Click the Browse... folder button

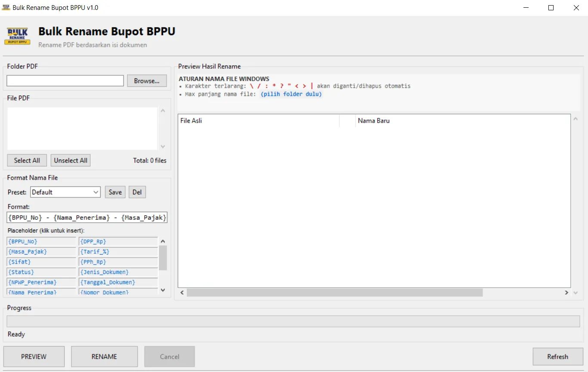(146, 81)
